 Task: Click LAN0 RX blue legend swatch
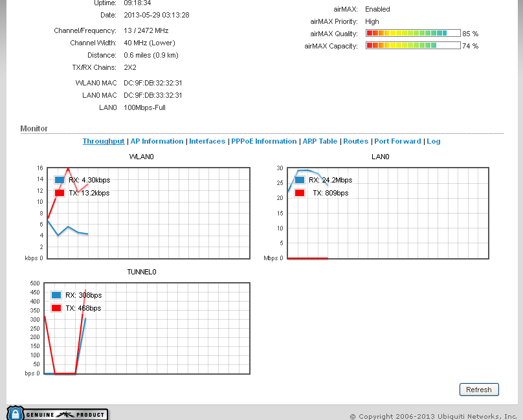pyautogui.click(x=300, y=180)
